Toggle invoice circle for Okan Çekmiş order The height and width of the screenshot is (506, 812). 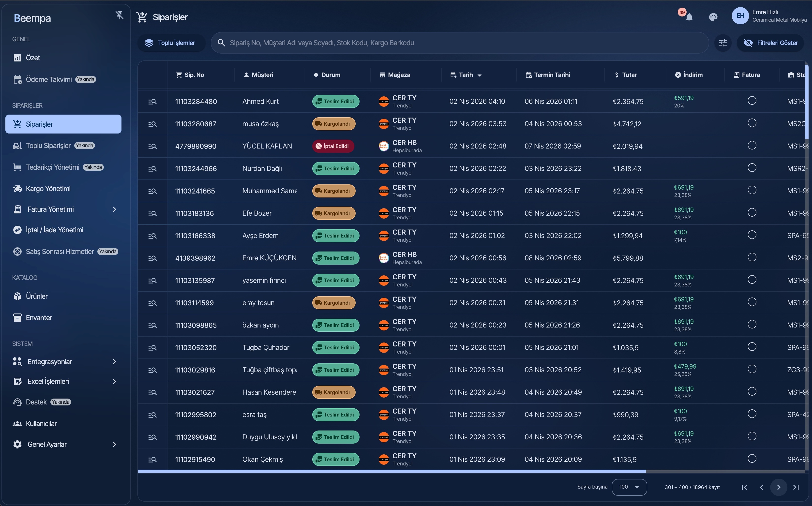[x=752, y=459]
